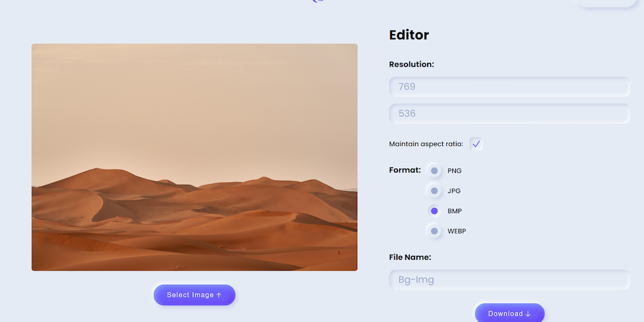Click the desert dunes image preview
The width and height of the screenshot is (644, 322).
pos(194,157)
